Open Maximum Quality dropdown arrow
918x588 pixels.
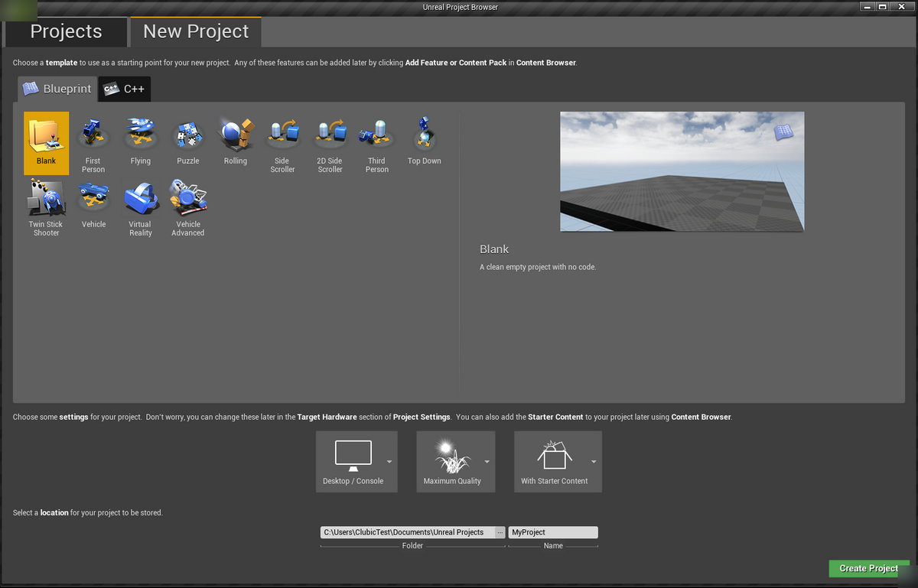coord(487,462)
